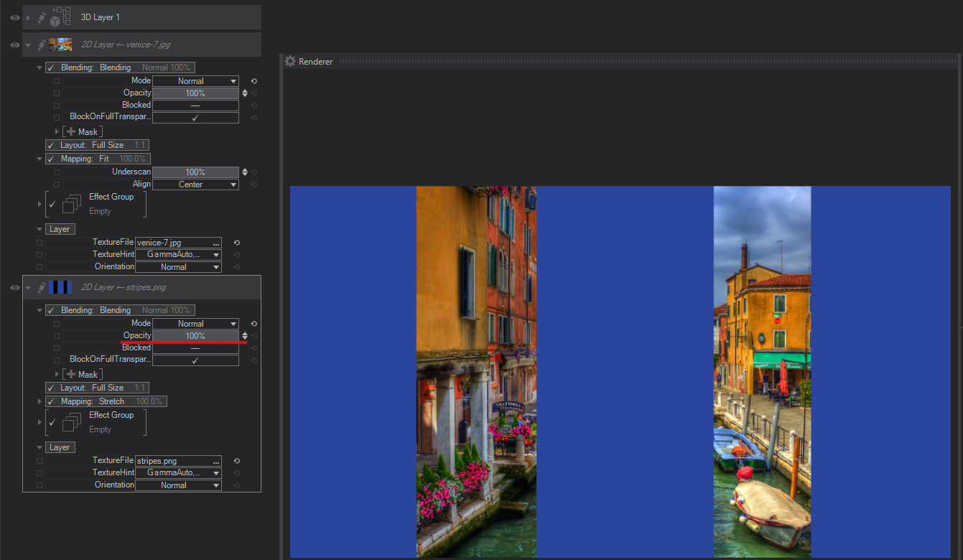Open the Mode dropdown for the stripes.png layer

195,324
